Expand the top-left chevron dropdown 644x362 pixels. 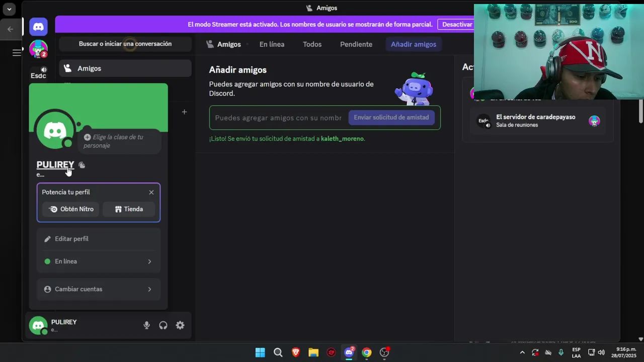[x=9, y=9]
